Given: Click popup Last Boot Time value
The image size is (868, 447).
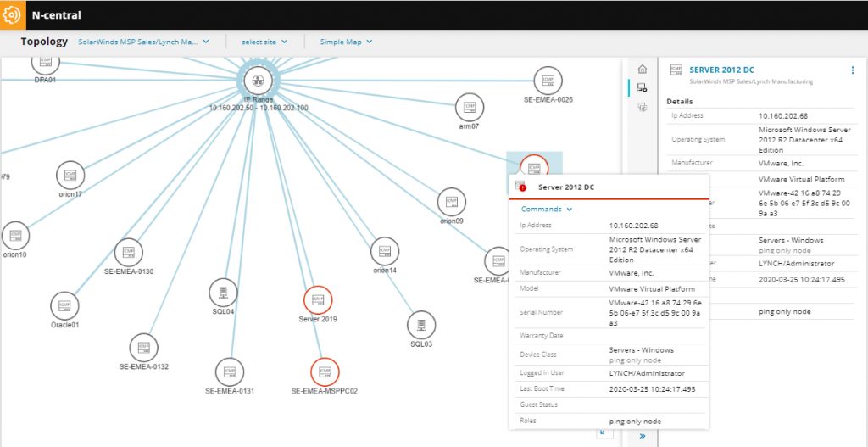Looking at the screenshot, I should (652, 389).
